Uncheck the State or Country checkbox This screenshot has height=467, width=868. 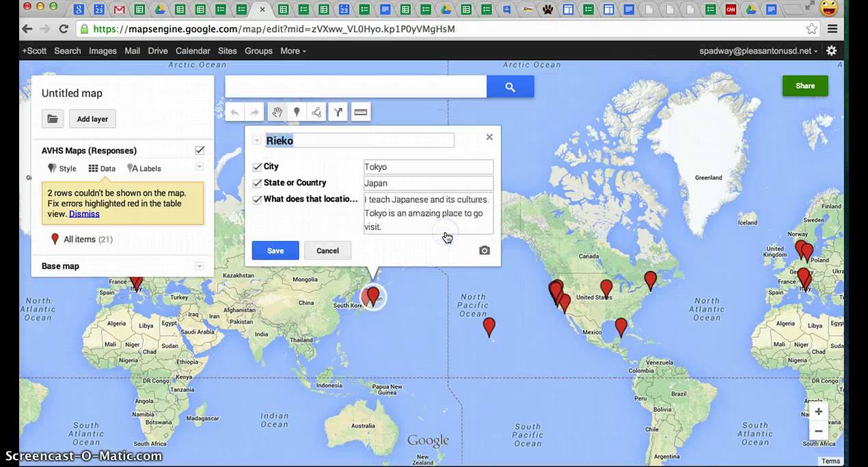[257, 183]
